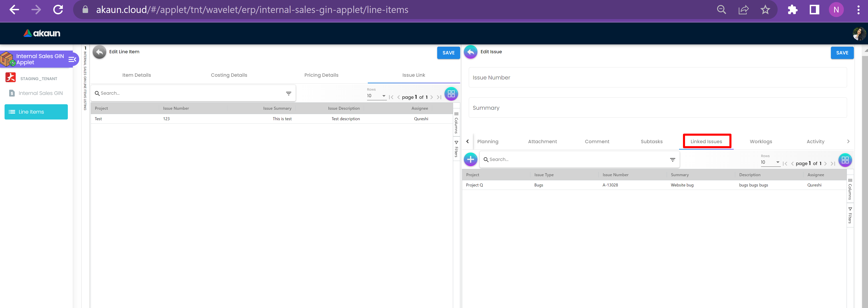Switch to the Costing Details tab

[x=229, y=75]
